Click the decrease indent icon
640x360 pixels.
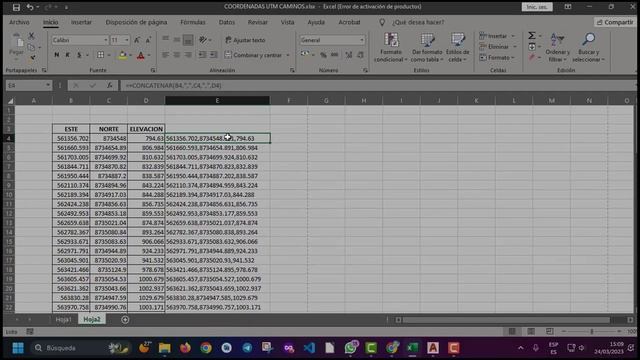coord(202,55)
